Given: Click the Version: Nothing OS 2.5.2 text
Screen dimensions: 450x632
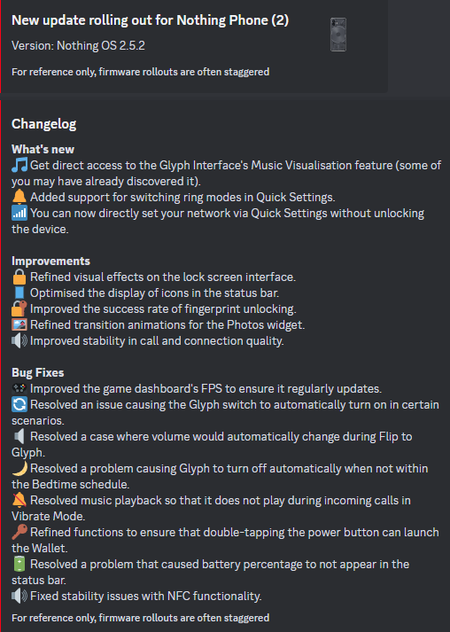Looking at the screenshot, I should (x=78, y=46).
